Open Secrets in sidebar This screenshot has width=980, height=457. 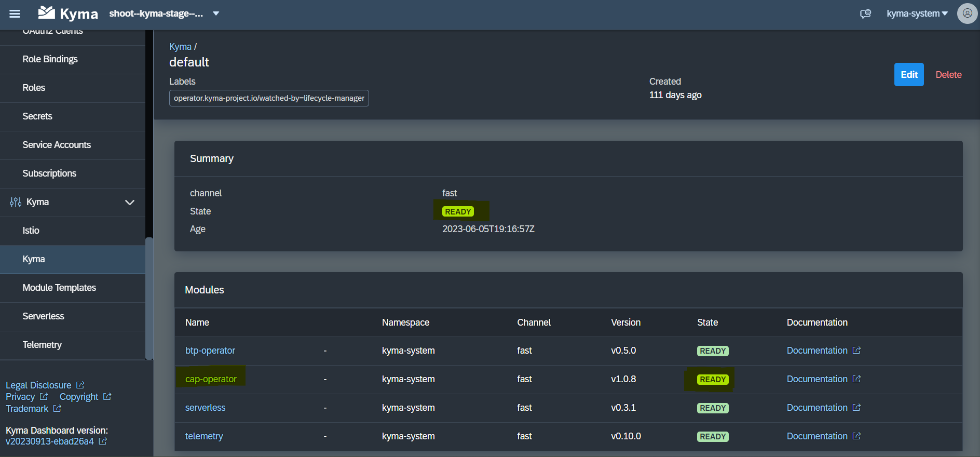pyautogui.click(x=73, y=116)
